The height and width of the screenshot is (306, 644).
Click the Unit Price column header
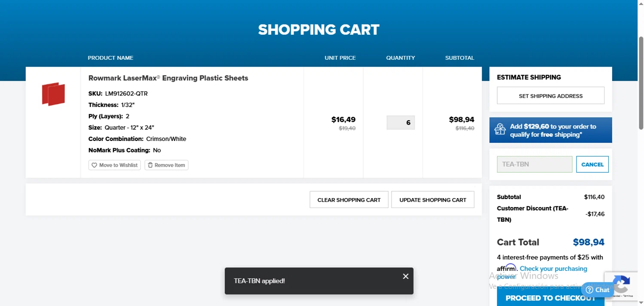point(340,58)
